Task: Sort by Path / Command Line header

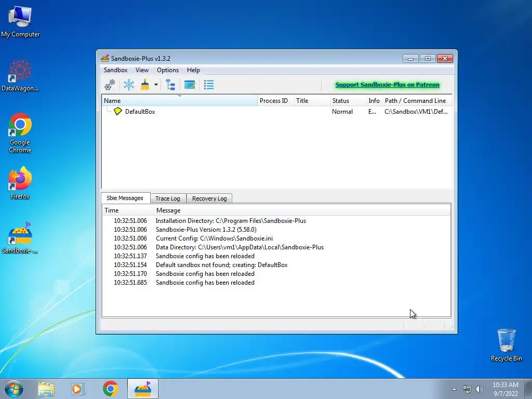Action: pos(417,101)
